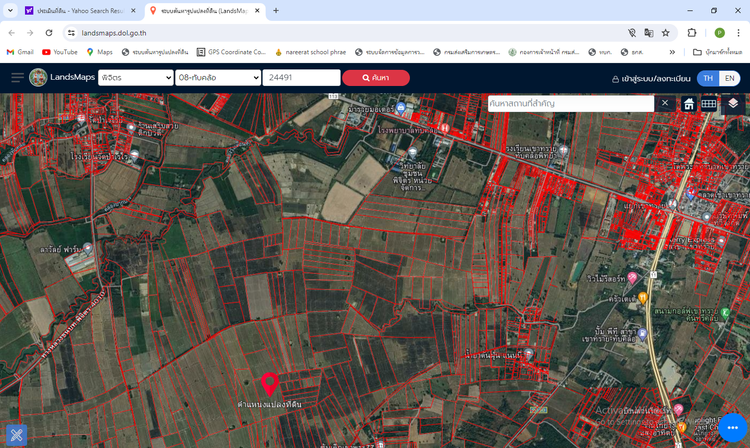Click the home icon on map toolbar

tap(689, 103)
